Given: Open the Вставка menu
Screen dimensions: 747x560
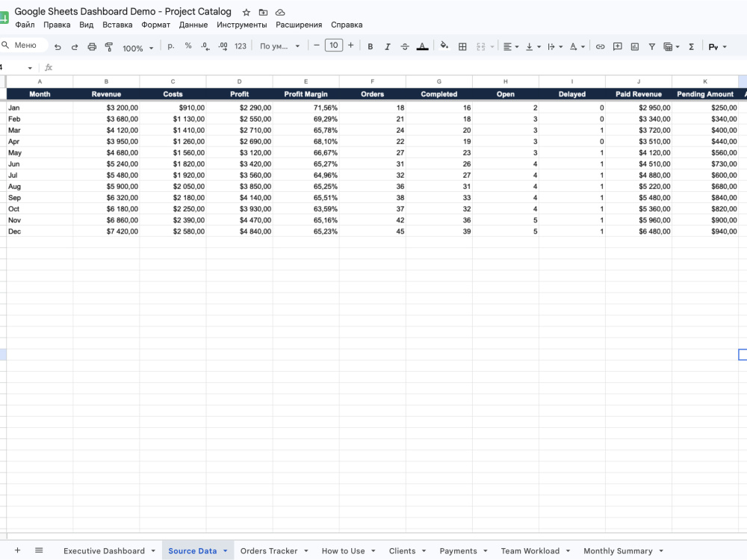Looking at the screenshot, I should click(117, 25).
